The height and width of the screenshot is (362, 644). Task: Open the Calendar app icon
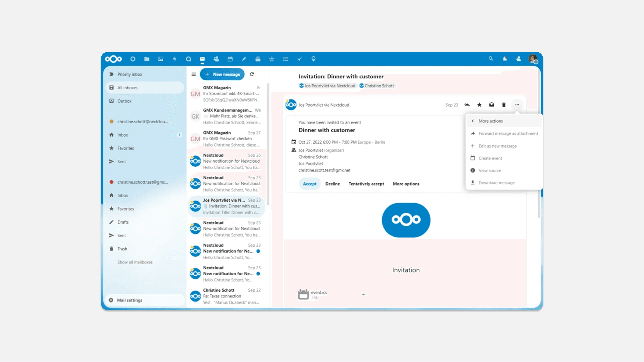point(230,59)
